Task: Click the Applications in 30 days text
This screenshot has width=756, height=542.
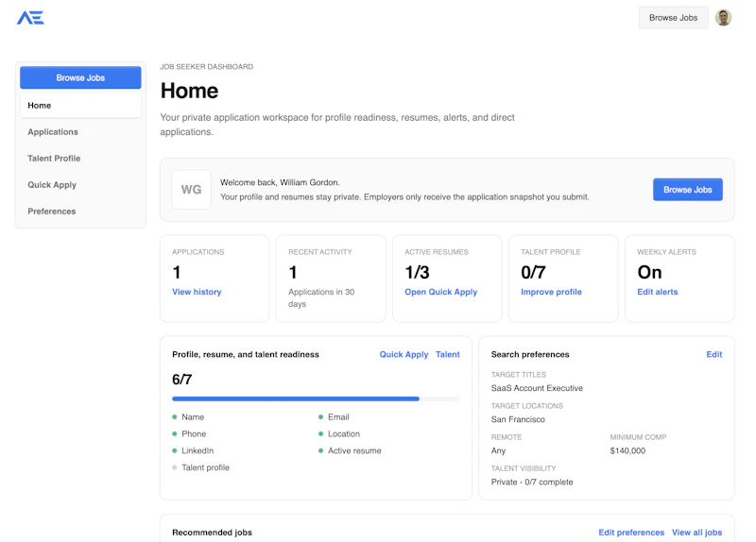Action: click(321, 297)
